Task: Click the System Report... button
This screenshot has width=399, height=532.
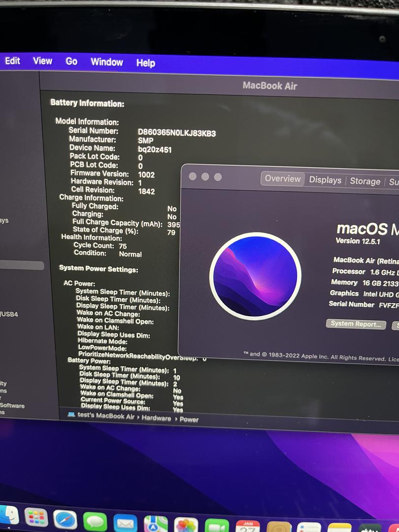Action: click(356, 324)
